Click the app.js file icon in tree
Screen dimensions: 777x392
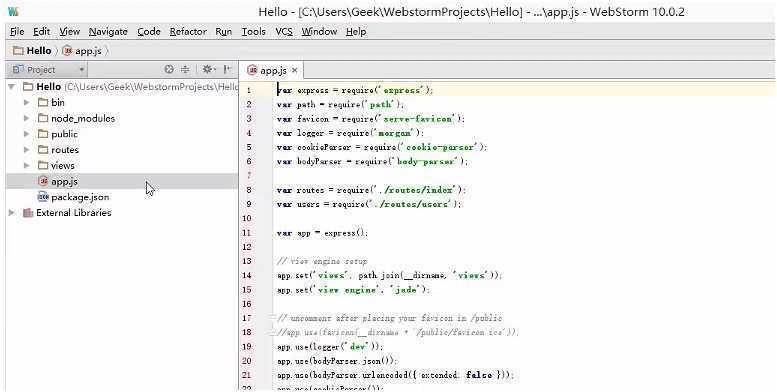click(x=43, y=181)
